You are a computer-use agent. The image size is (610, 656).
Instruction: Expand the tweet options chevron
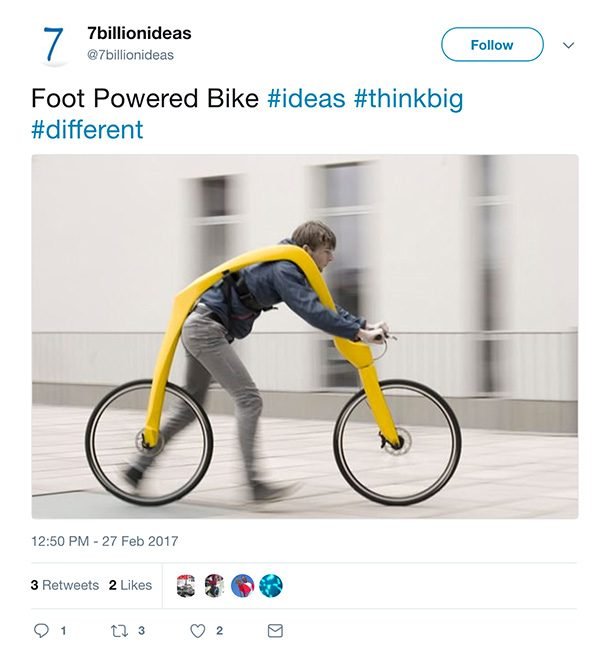(569, 45)
